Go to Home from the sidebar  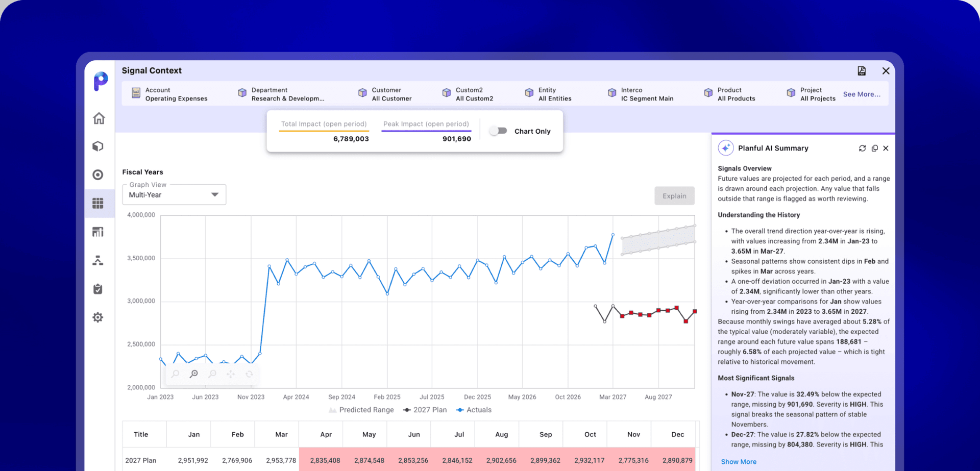click(x=99, y=118)
